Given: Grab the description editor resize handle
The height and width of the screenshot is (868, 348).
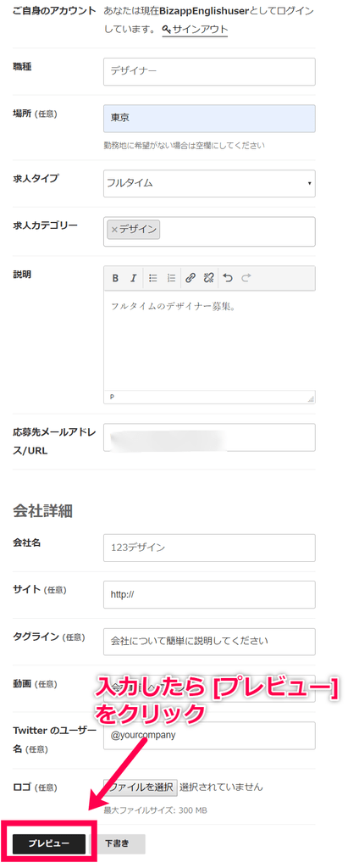Looking at the screenshot, I should [x=311, y=398].
